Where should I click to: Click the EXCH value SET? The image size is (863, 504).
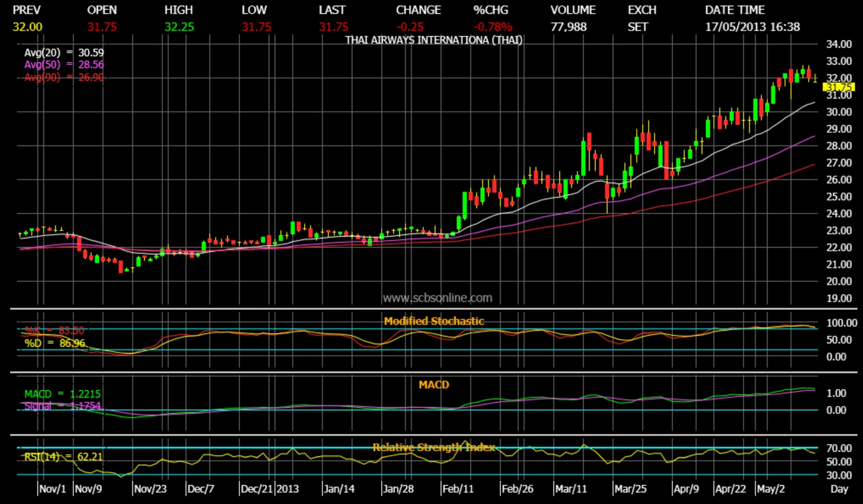click(638, 27)
